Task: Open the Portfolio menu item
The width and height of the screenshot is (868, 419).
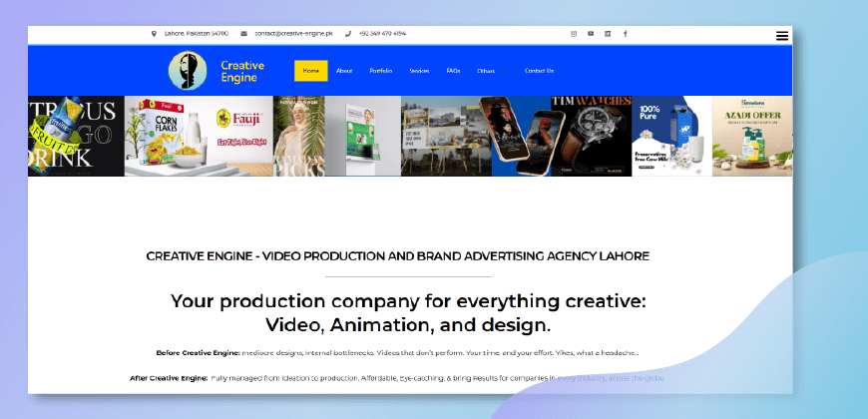Action: point(380,71)
